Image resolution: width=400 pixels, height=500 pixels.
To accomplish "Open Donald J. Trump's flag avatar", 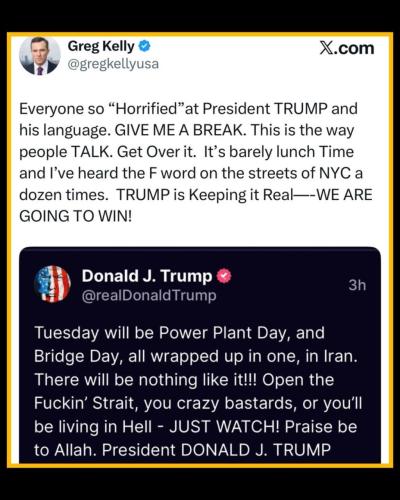I will 52,284.
